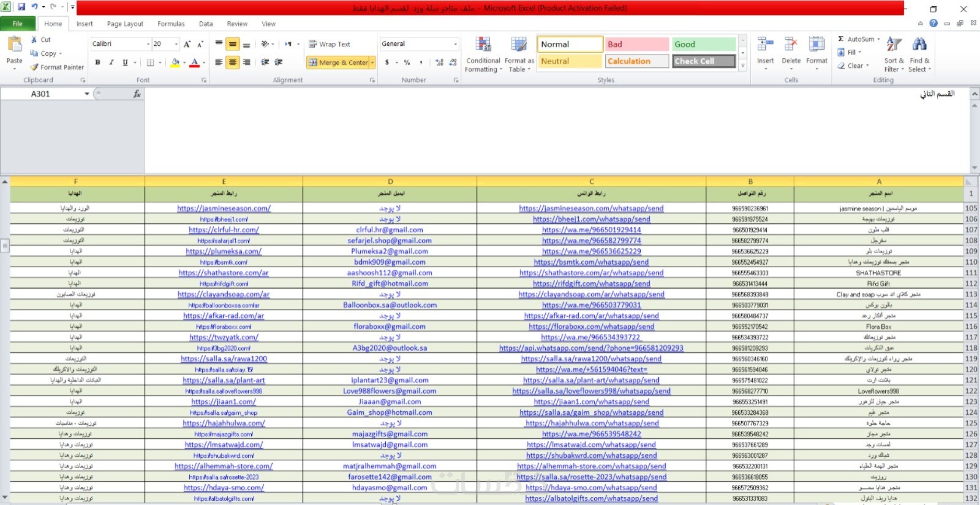Image resolution: width=980 pixels, height=505 pixels.
Task: Switch to the Review tab
Action: point(237,24)
